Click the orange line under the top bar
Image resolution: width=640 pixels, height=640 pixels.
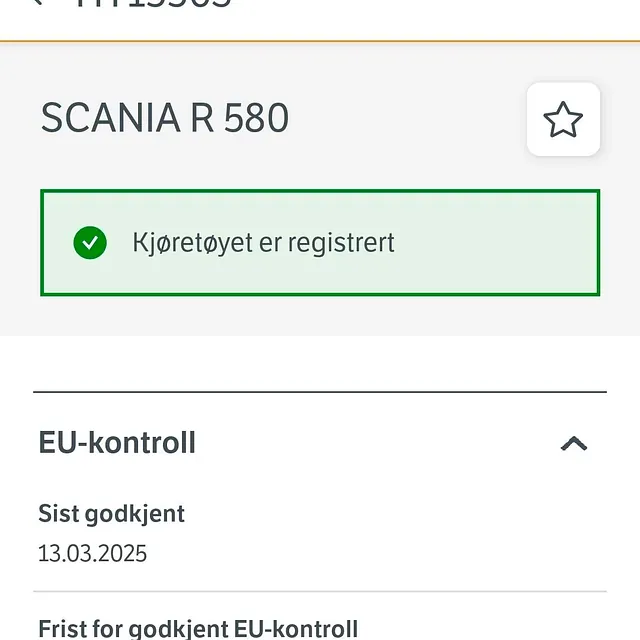(320, 41)
